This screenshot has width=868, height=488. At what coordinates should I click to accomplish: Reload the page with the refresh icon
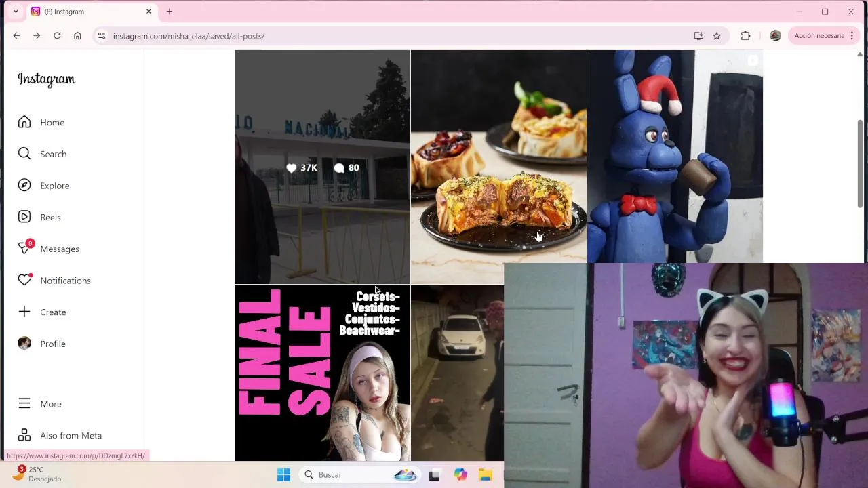coord(57,36)
